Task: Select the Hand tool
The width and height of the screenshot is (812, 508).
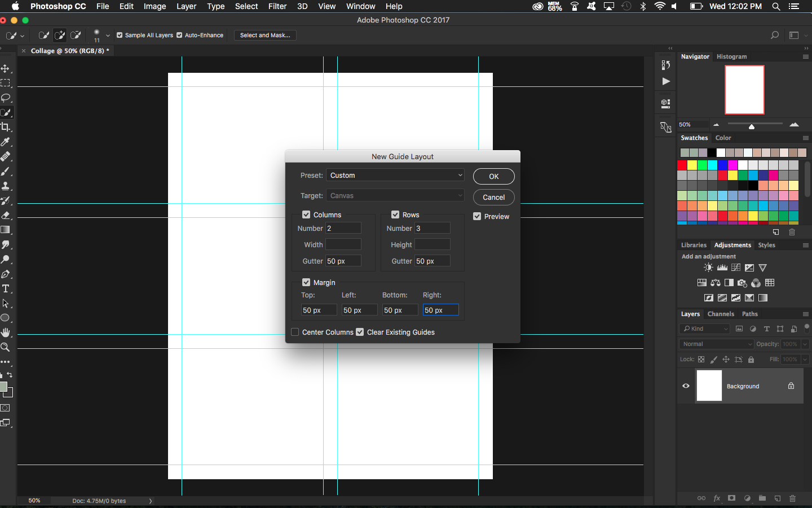Action: [6, 332]
